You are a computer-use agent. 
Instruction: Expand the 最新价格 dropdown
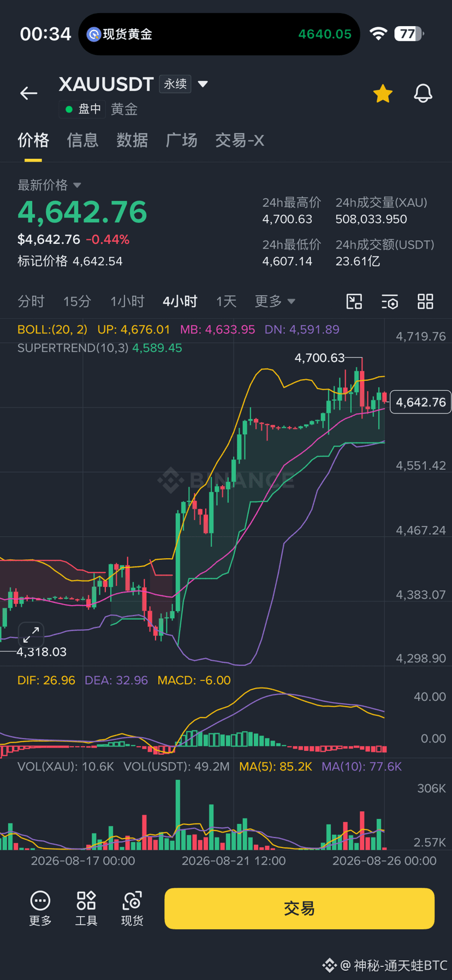coord(49,186)
